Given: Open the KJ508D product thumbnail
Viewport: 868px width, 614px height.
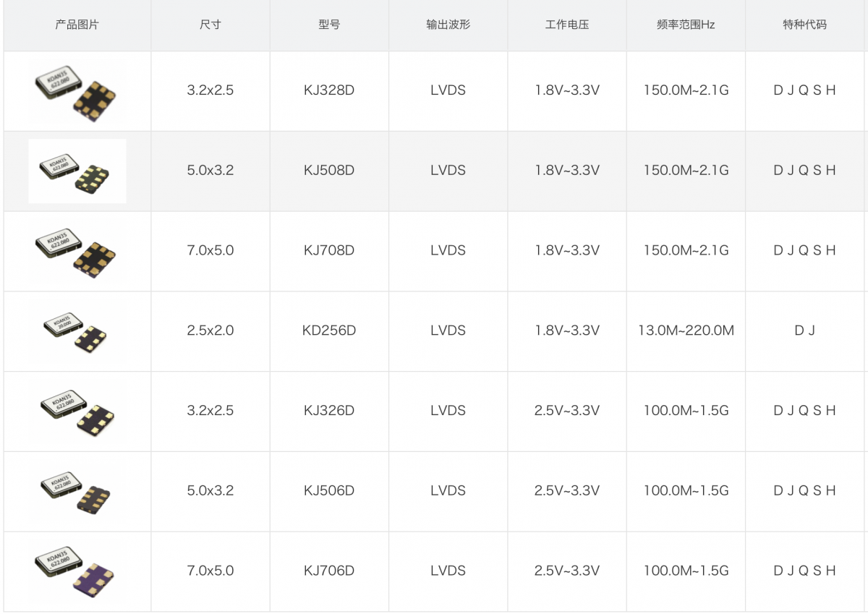Looking at the screenshot, I should coord(77,171).
